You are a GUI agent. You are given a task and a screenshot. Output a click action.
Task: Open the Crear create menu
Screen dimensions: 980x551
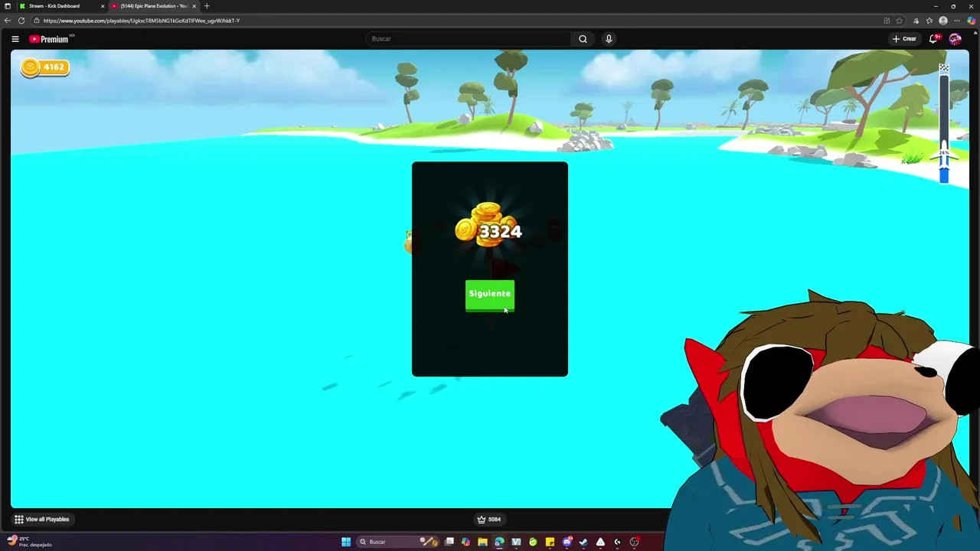[x=904, y=39]
